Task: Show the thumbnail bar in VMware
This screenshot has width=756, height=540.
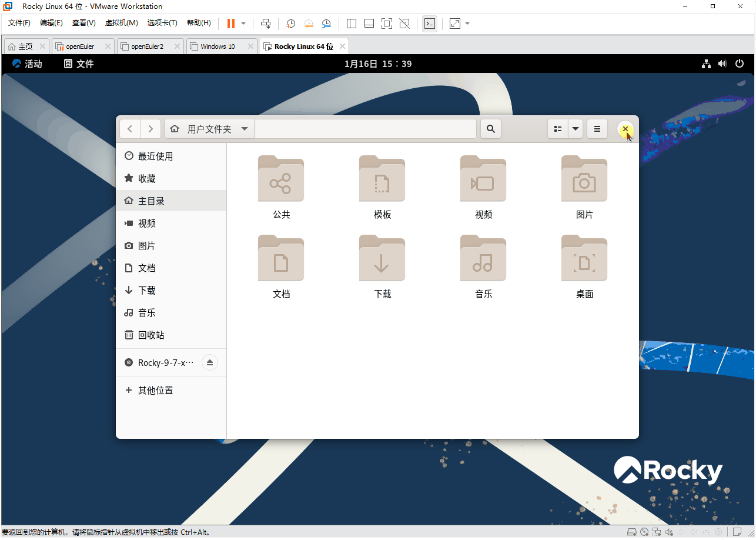Action: point(369,24)
